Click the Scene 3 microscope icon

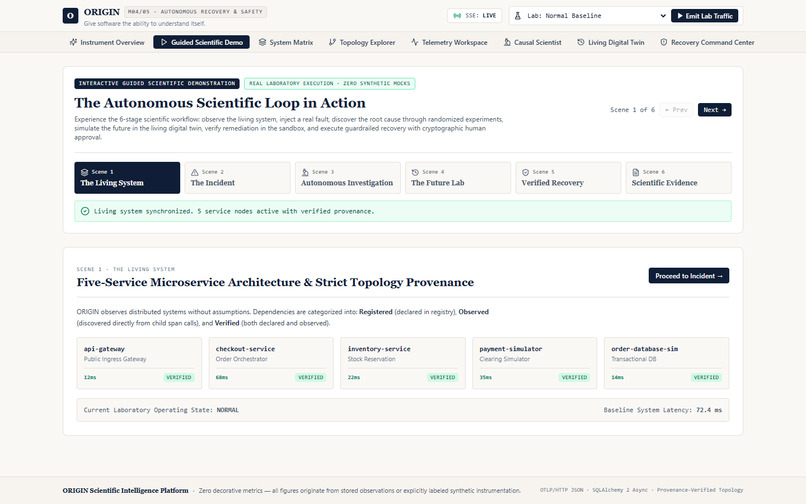(305, 172)
